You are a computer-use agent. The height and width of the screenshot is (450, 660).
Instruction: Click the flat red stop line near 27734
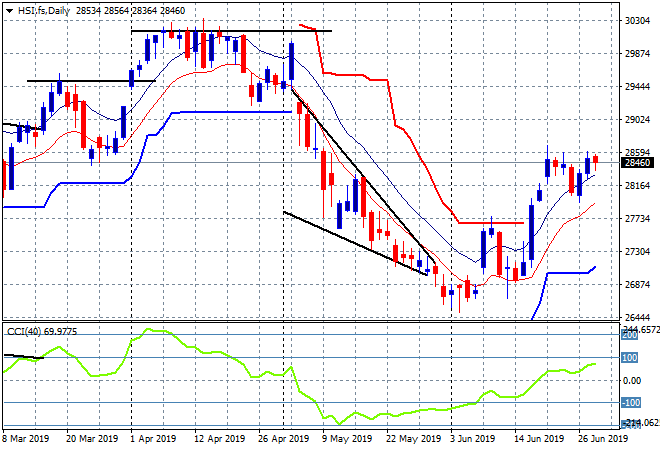pyautogui.click(x=491, y=223)
